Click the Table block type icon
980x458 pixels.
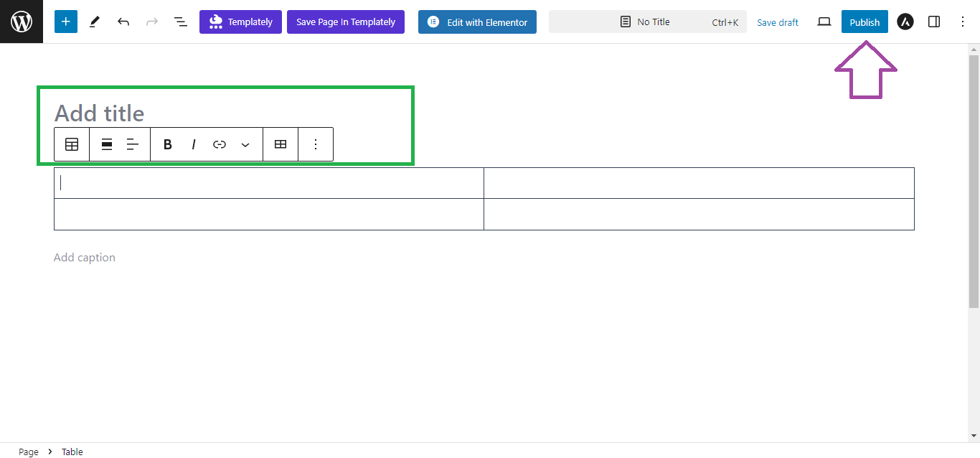coord(72,144)
